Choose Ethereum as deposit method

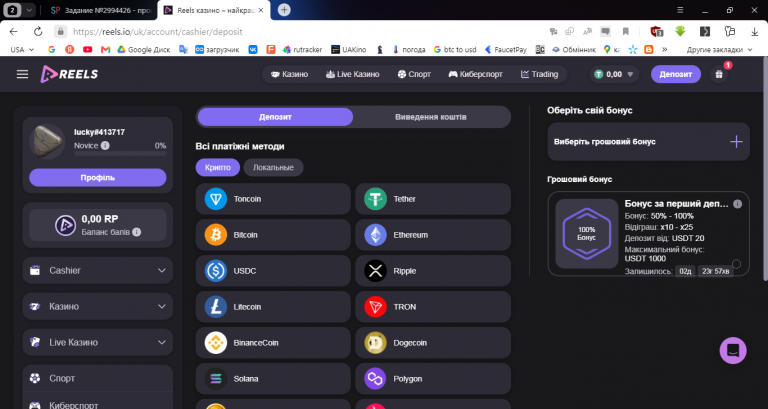click(433, 235)
